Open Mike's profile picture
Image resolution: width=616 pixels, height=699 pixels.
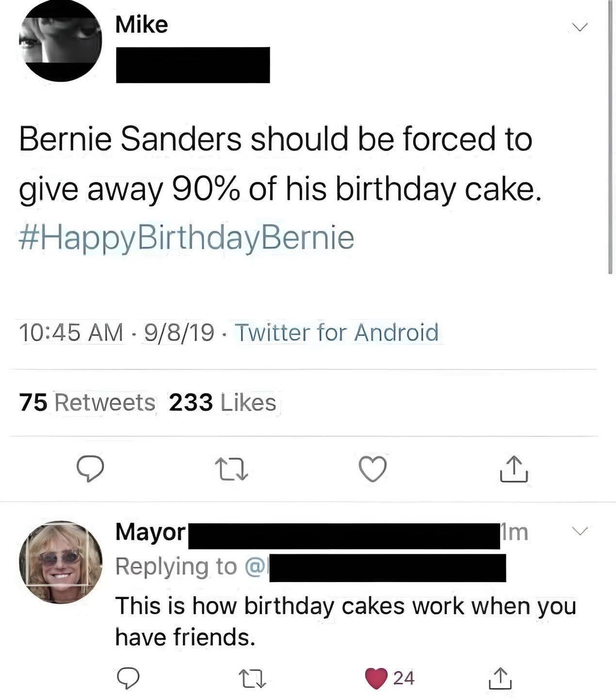pos(60,41)
